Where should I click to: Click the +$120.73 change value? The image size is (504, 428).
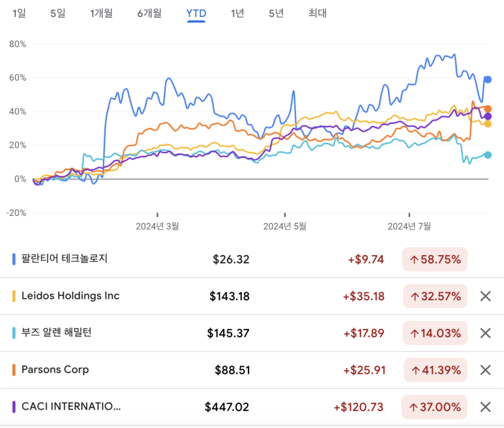point(359,407)
